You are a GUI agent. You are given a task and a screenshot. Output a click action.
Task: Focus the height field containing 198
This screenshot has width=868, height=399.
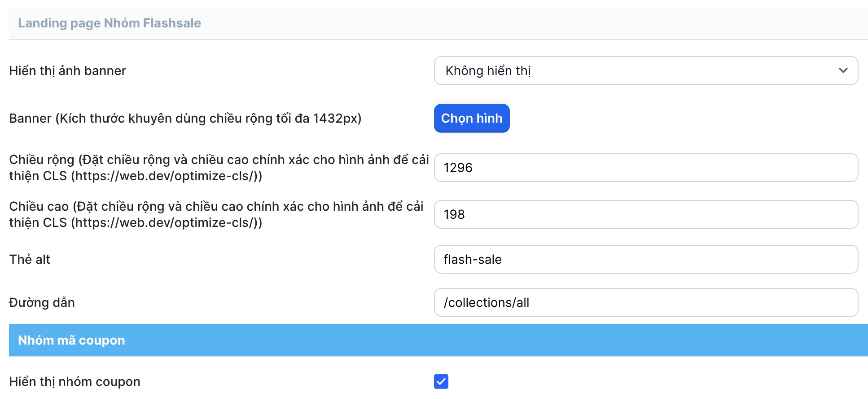tap(645, 214)
